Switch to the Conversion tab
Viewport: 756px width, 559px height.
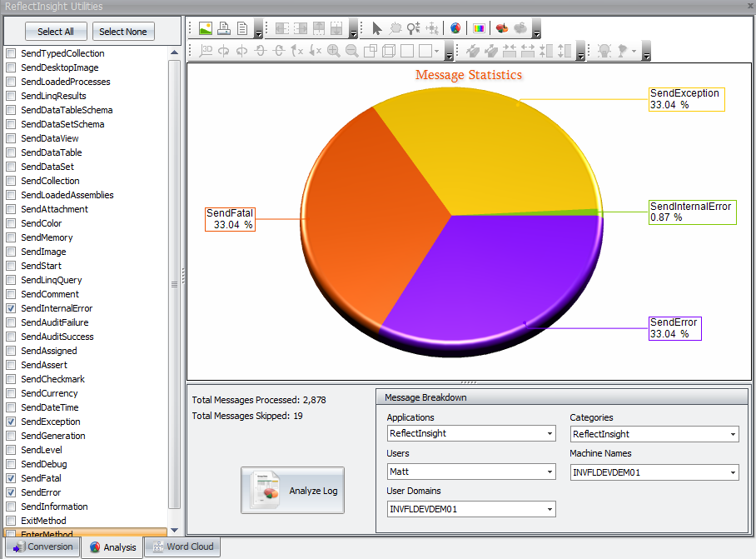point(43,547)
